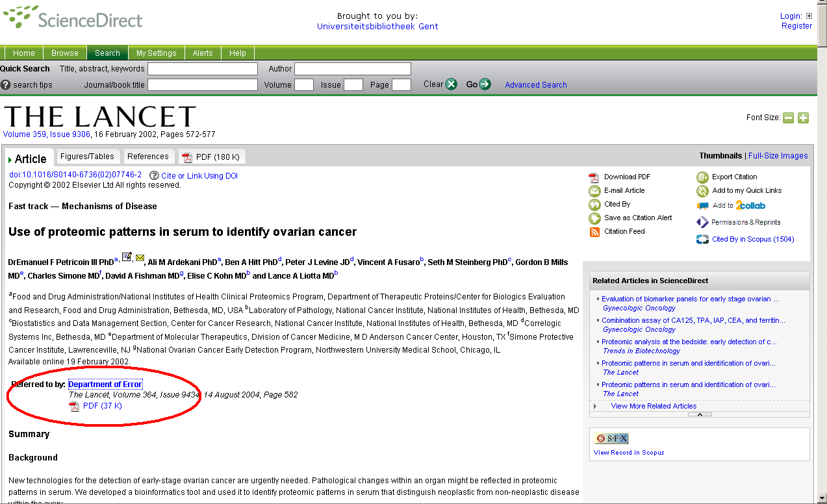Click the PDF icon next to PDF (37 K)
Viewport: 827px width, 504px height.
pyautogui.click(x=74, y=407)
